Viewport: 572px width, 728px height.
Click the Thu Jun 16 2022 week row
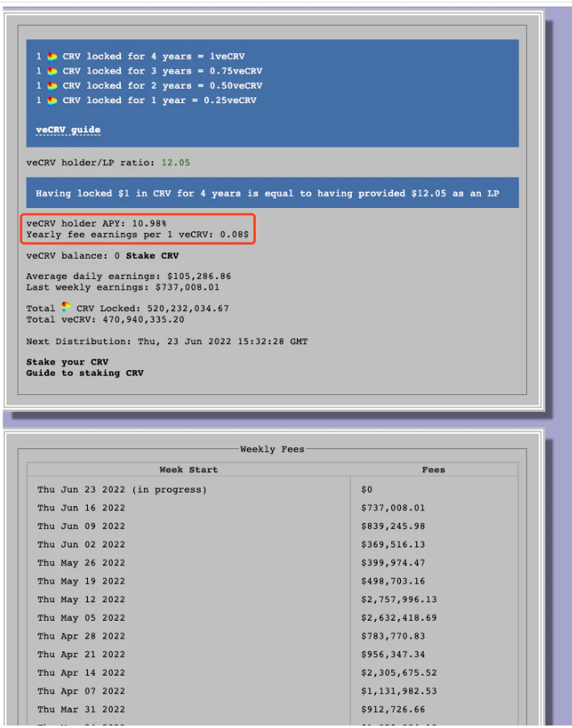coord(81,508)
